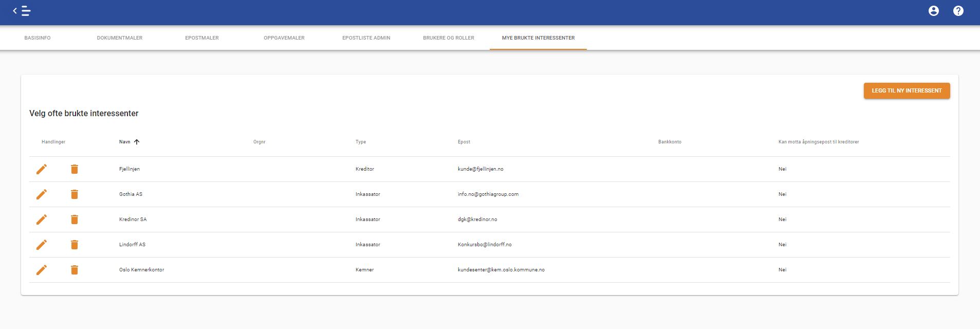Toggle sort direction arrow on Navn column
The height and width of the screenshot is (329, 980).
click(137, 142)
